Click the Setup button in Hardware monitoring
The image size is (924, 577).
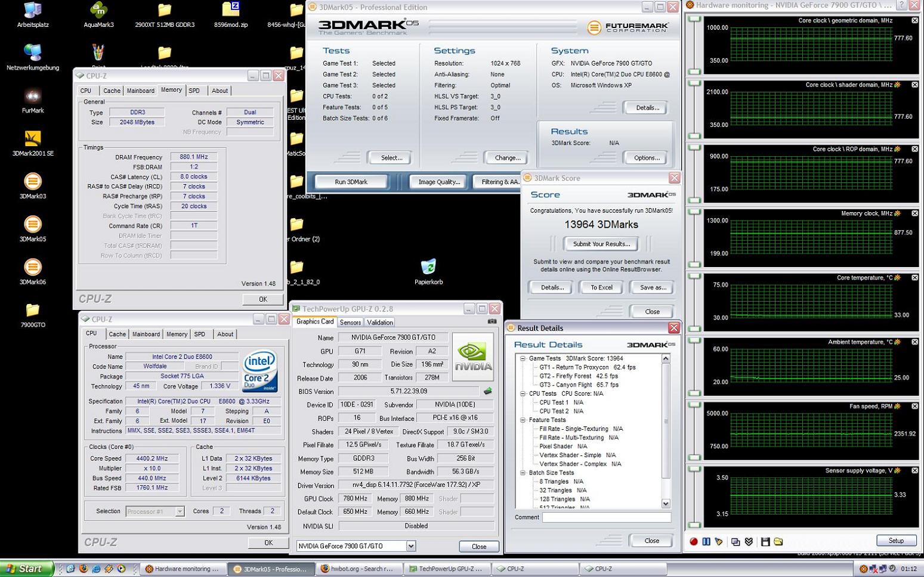click(896, 541)
